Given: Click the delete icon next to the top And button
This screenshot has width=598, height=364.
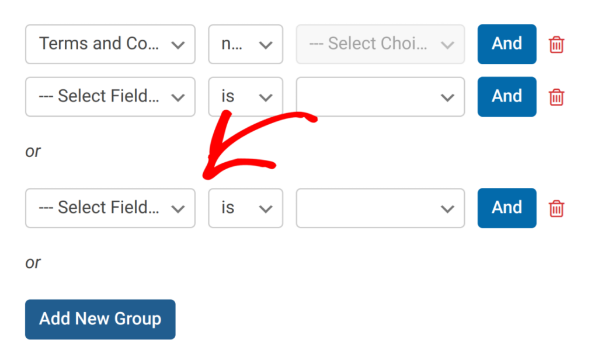Looking at the screenshot, I should coord(555,44).
